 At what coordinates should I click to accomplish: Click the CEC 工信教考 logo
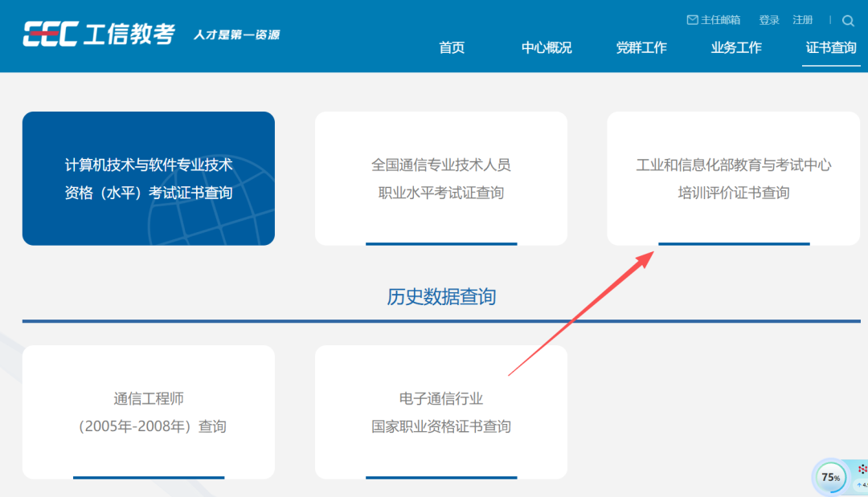pyautogui.click(x=99, y=34)
